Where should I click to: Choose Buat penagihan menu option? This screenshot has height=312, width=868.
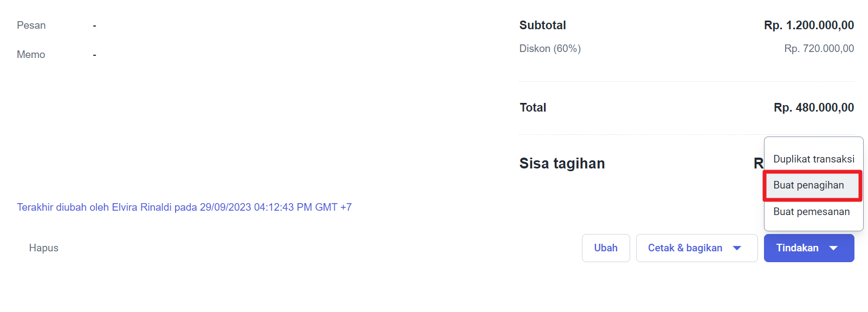[x=808, y=185]
